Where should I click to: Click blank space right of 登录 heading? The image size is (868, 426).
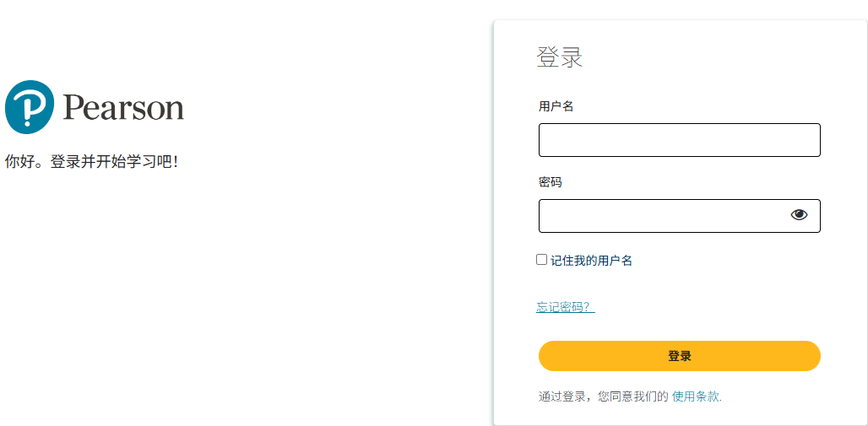[x=709, y=57]
